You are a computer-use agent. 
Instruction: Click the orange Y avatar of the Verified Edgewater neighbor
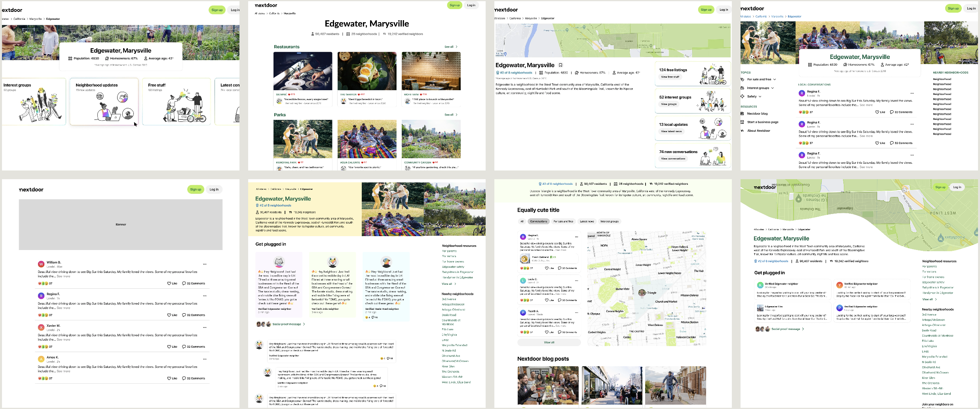[839, 285]
